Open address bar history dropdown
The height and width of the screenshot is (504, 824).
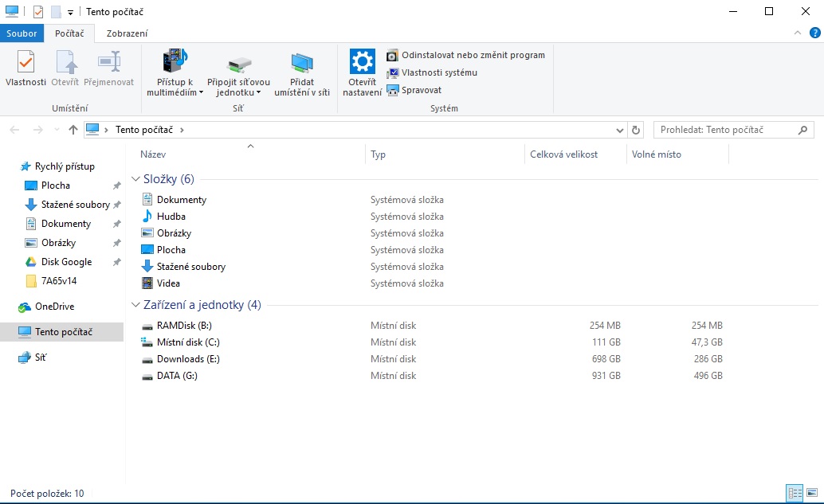[621, 130]
